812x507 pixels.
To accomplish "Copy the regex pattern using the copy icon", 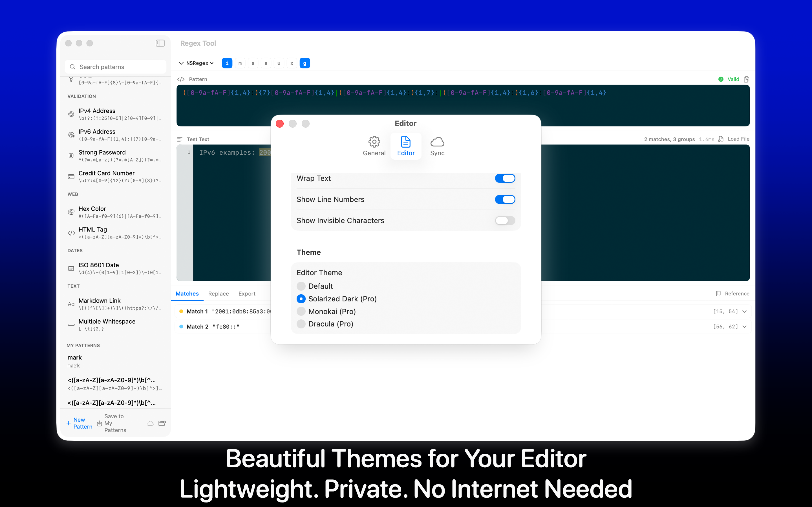I will (x=746, y=79).
